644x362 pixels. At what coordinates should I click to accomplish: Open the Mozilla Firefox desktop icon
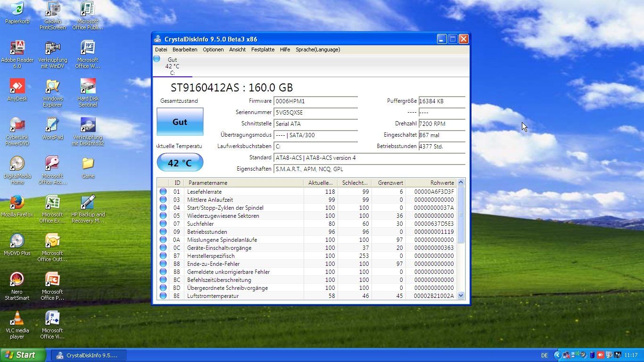point(17,206)
